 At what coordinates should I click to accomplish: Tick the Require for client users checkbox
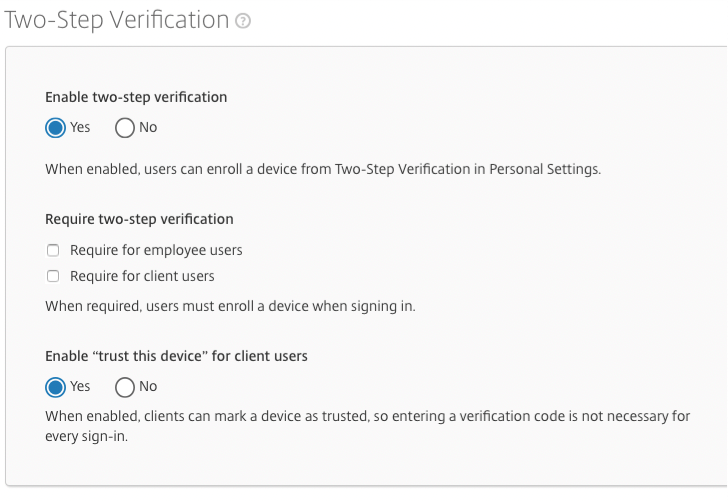coord(53,277)
